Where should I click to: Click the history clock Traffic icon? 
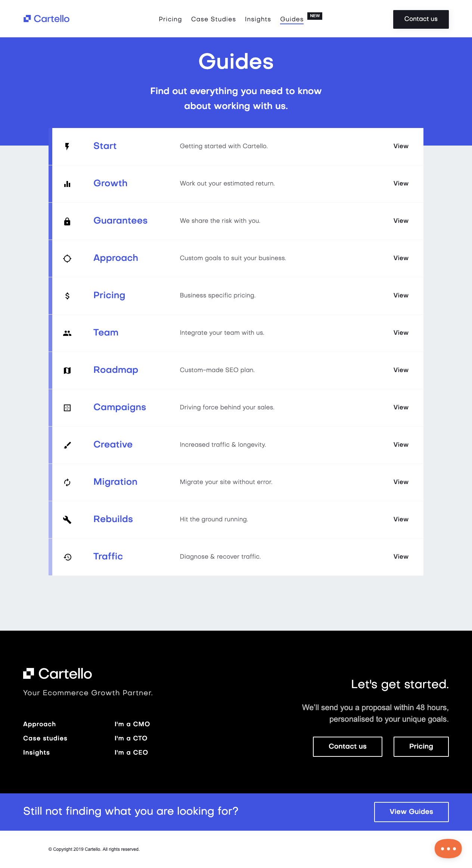(68, 557)
